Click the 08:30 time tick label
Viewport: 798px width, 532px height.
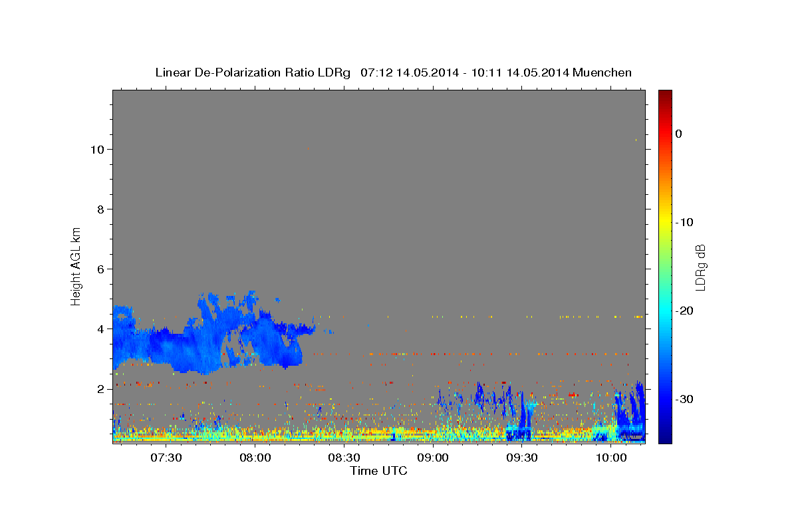point(344,458)
